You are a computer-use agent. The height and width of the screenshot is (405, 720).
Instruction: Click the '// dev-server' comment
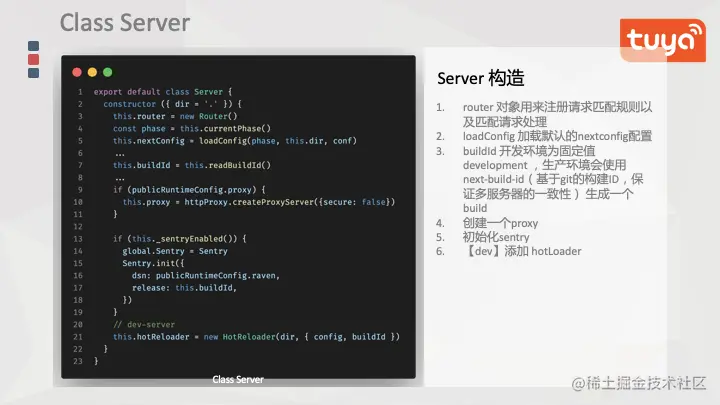(144, 325)
